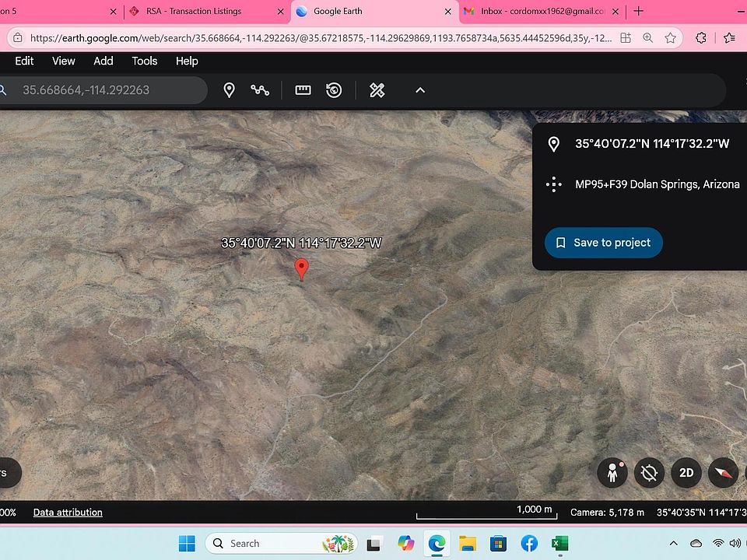The width and height of the screenshot is (747, 560).
Task: View site information lock icon
Action: (18, 38)
